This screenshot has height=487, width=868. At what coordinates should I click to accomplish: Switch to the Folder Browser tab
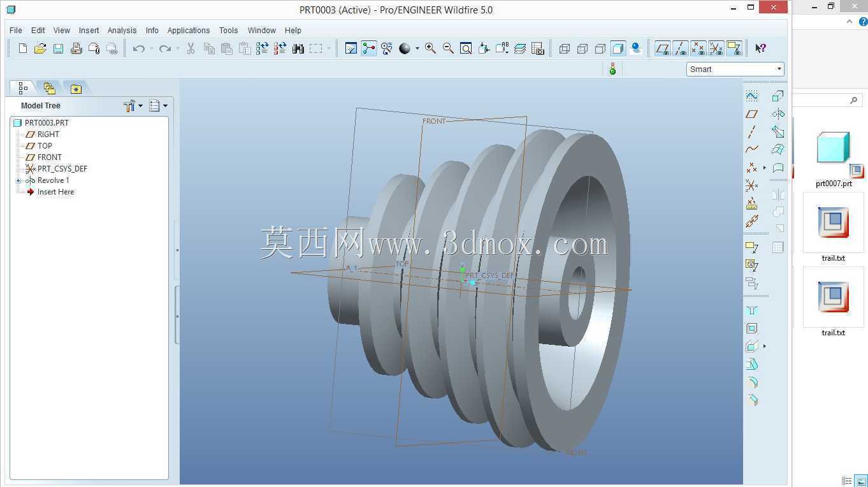point(49,88)
